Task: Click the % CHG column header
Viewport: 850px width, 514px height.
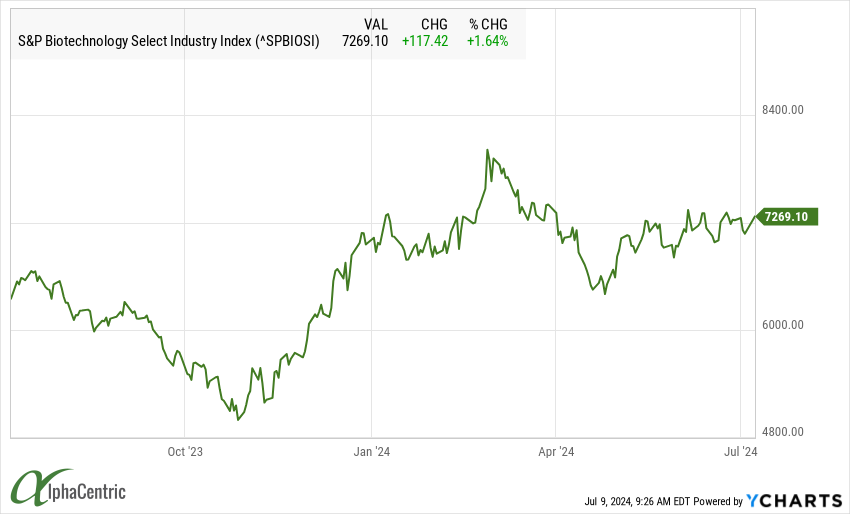Action: [x=488, y=24]
